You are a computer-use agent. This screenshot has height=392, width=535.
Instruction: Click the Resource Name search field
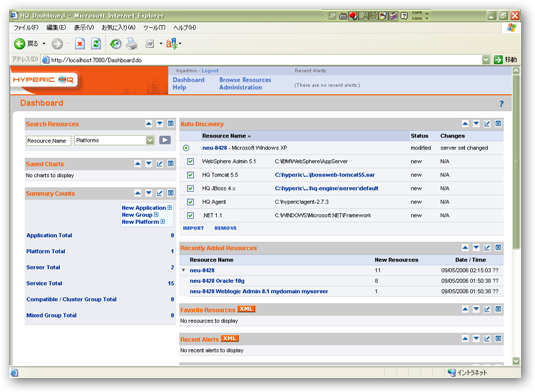[x=48, y=141]
